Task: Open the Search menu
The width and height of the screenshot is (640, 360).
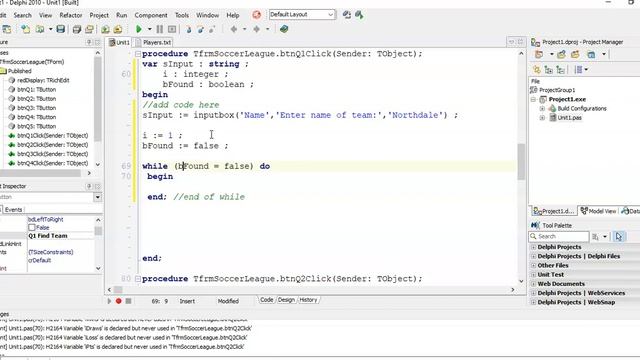Action: pos(22,15)
